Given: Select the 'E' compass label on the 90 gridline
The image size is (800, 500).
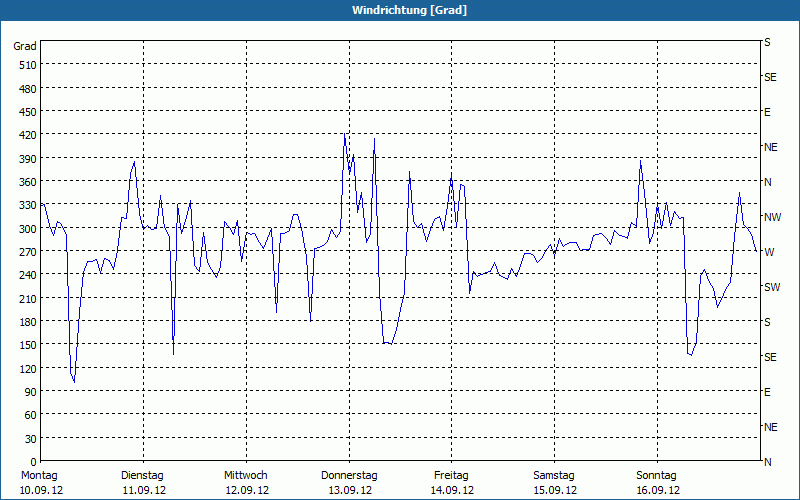Looking at the screenshot, I should click(767, 392).
